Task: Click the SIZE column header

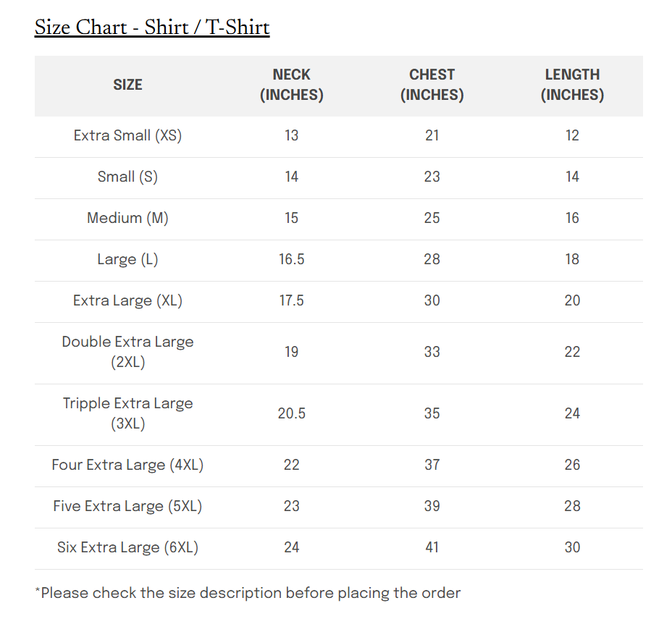Action: tap(127, 85)
